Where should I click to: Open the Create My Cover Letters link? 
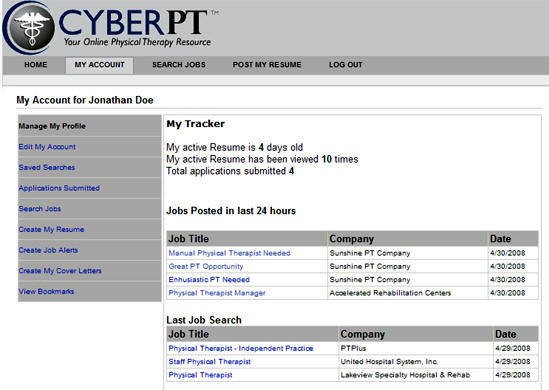click(60, 271)
